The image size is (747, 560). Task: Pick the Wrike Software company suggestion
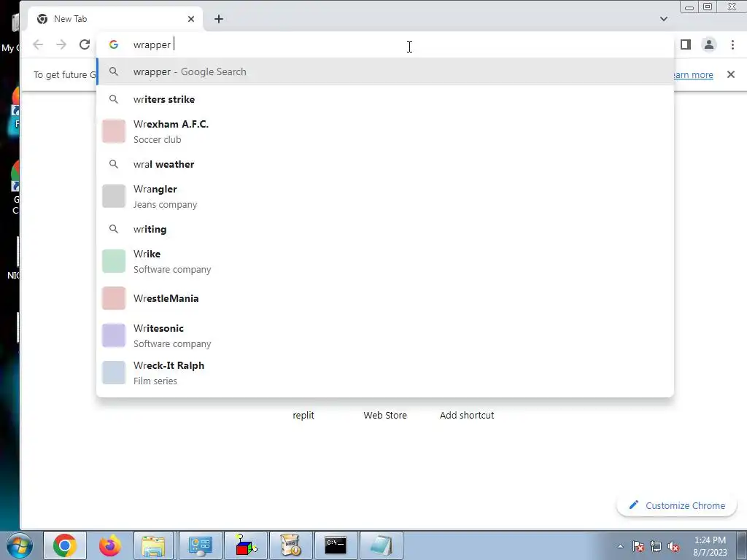pos(385,261)
